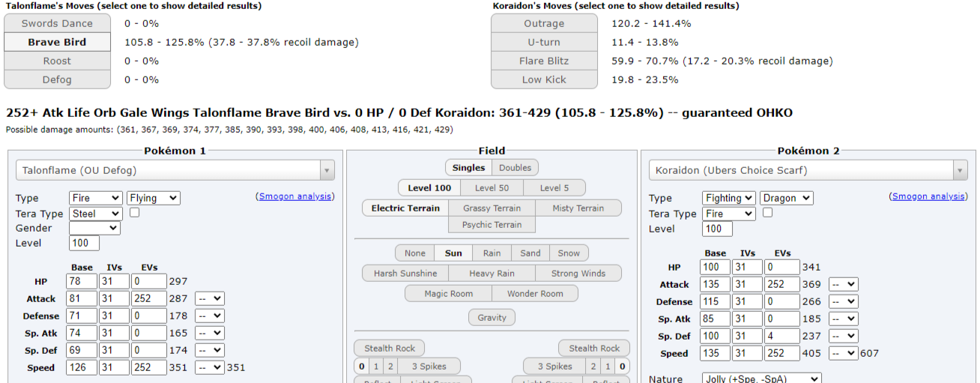Screen dimensions: 980x383
Task: Change Pokémon 2 primary type Fighting dropdown
Action: coord(729,198)
